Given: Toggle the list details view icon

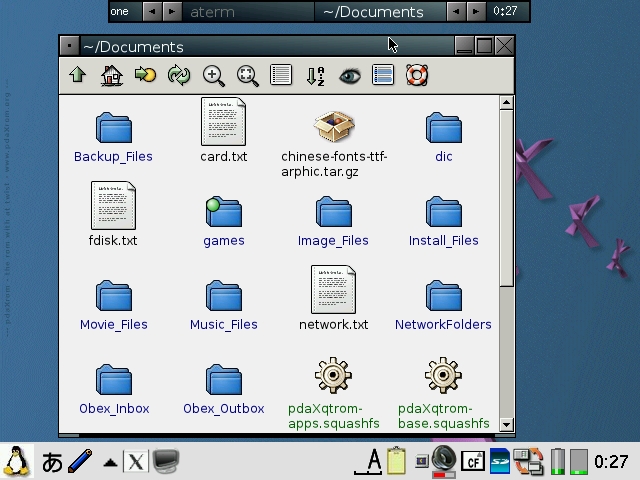Looking at the screenshot, I should click(x=383, y=75).
